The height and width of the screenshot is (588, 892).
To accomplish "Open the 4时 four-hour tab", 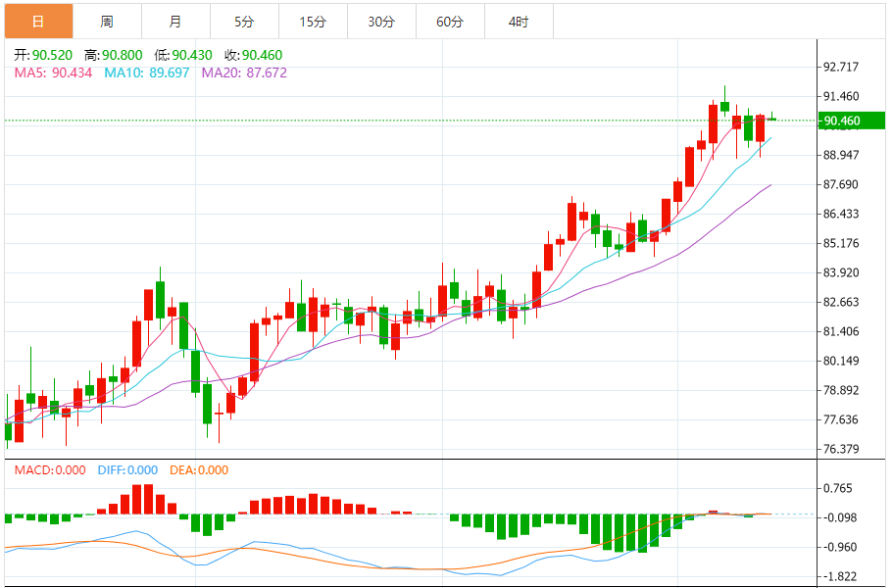I will click(519, 22).
